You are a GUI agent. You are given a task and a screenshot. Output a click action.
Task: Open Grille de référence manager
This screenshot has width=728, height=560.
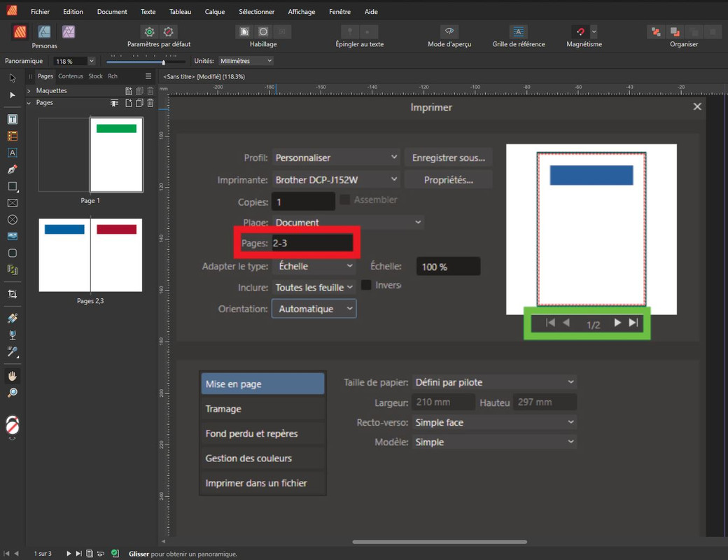pyautogui.click(x=518, y=31)
